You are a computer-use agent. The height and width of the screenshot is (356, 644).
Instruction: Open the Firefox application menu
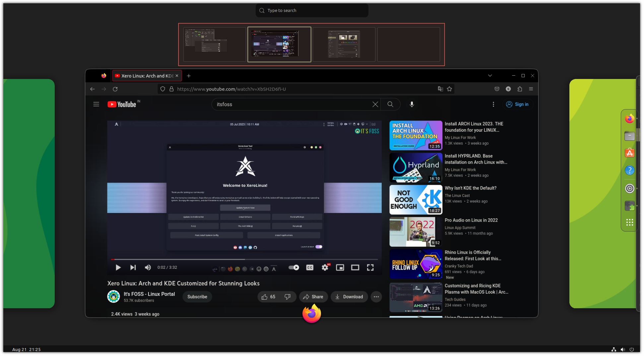[x=531, y=89]
